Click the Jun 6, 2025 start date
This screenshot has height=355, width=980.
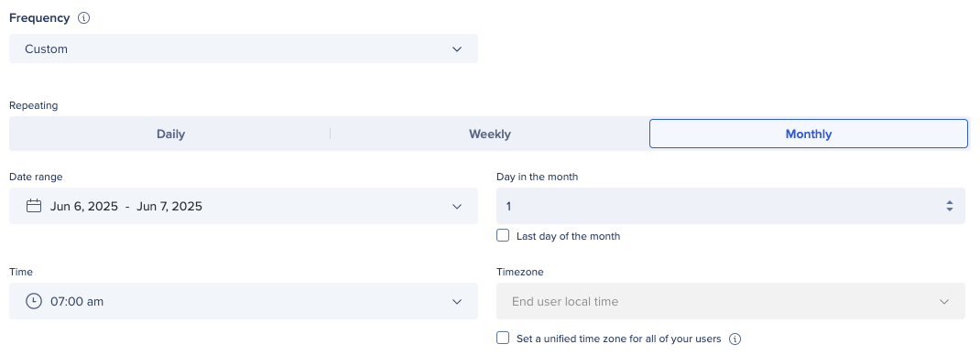(83, 207)
